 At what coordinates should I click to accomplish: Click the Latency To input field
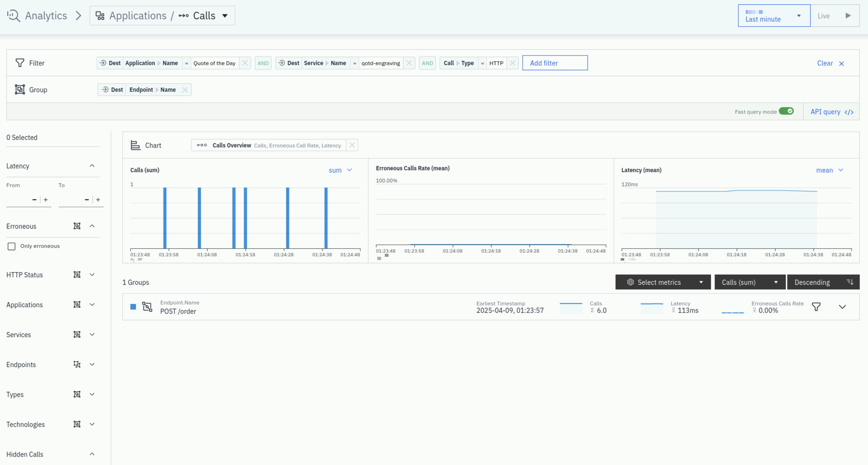tap(71, 200)
